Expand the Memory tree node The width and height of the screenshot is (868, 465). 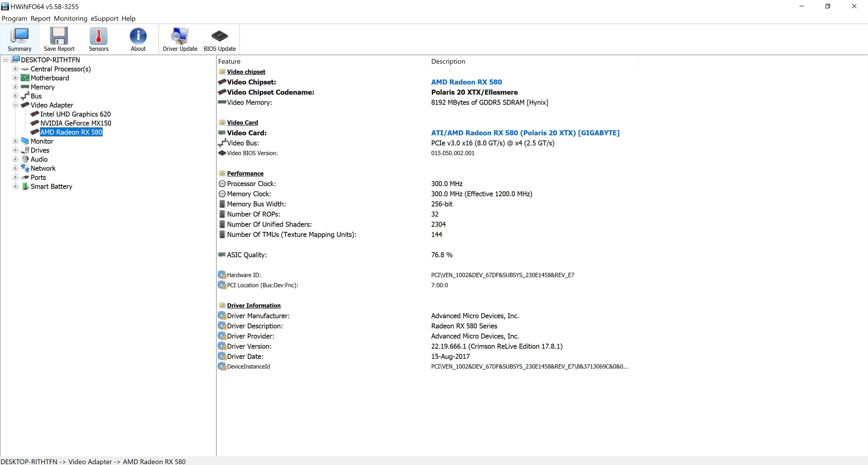15,87
